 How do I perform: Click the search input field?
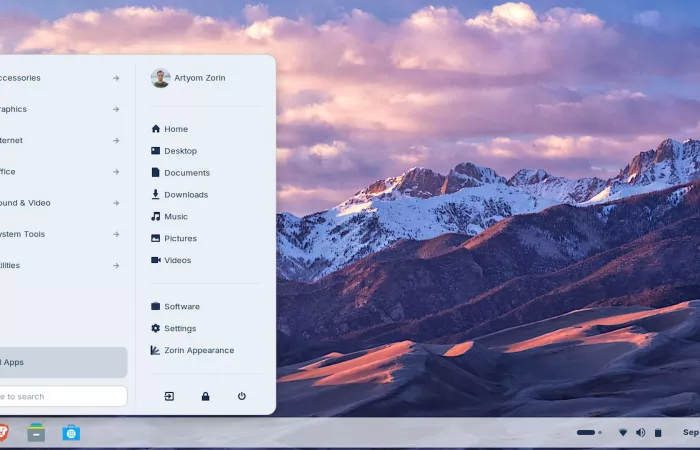[x=60, y=396]
